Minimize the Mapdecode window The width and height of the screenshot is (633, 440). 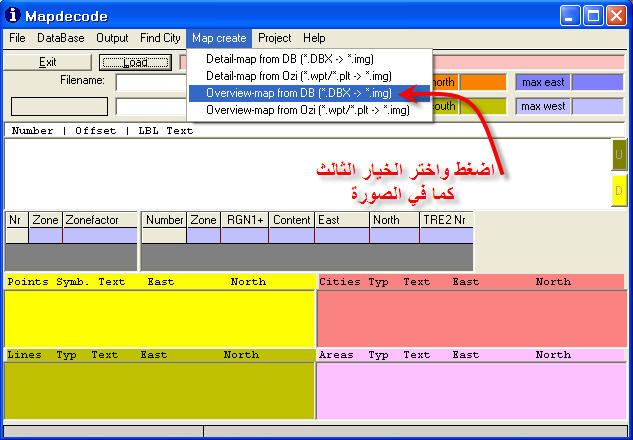pos(570,16)
